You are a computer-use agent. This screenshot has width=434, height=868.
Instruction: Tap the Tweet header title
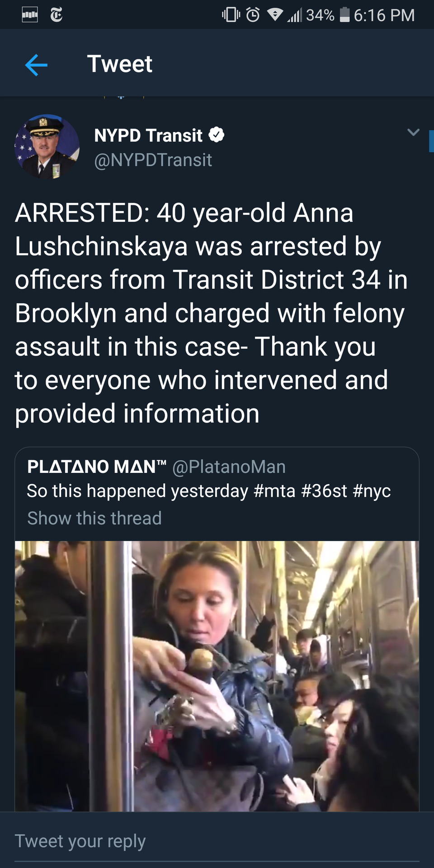click(x=120, y=64)
